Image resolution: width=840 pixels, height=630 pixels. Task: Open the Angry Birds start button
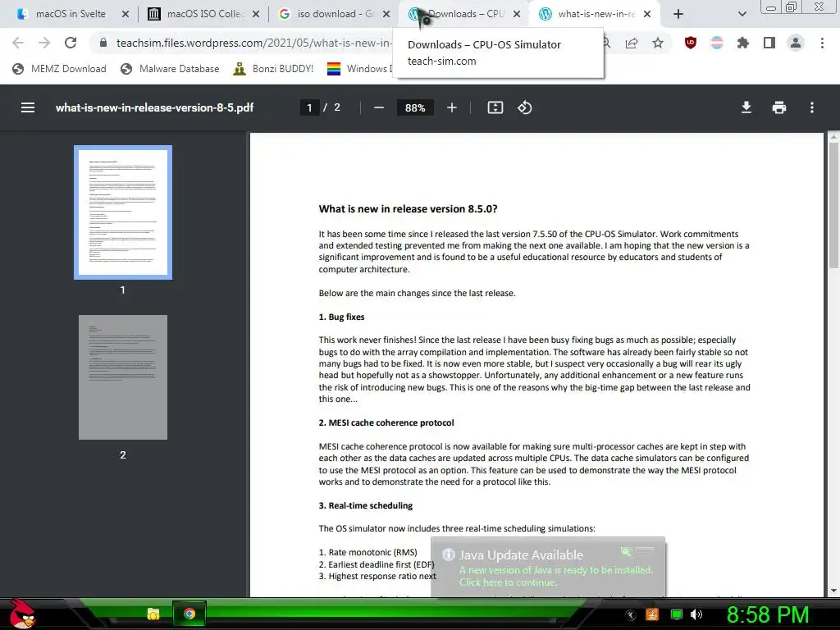22,614
